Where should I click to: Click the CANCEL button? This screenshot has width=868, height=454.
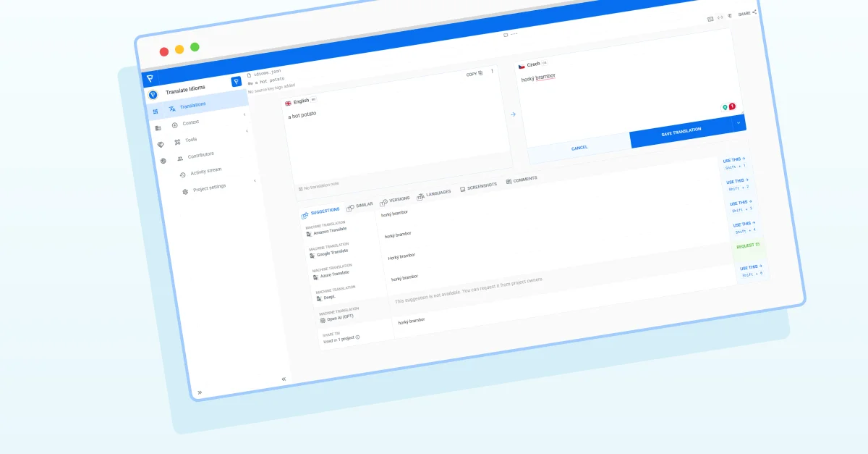tap(579, 148)
